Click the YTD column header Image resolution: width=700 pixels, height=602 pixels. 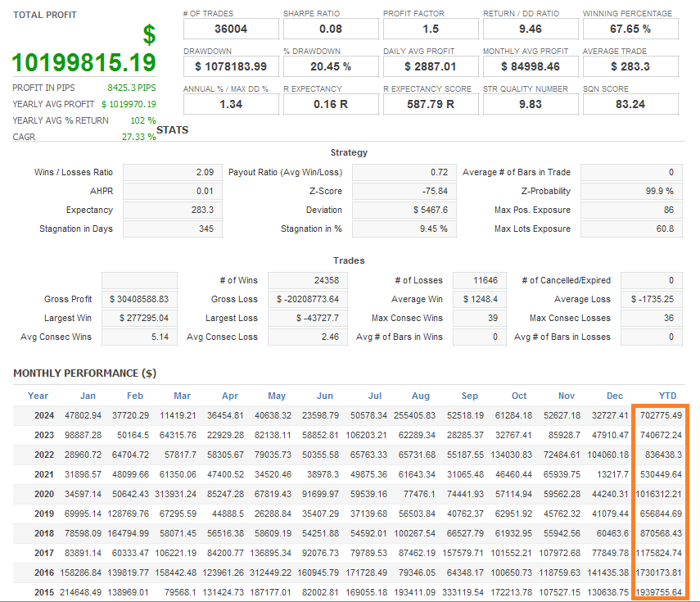667,396
